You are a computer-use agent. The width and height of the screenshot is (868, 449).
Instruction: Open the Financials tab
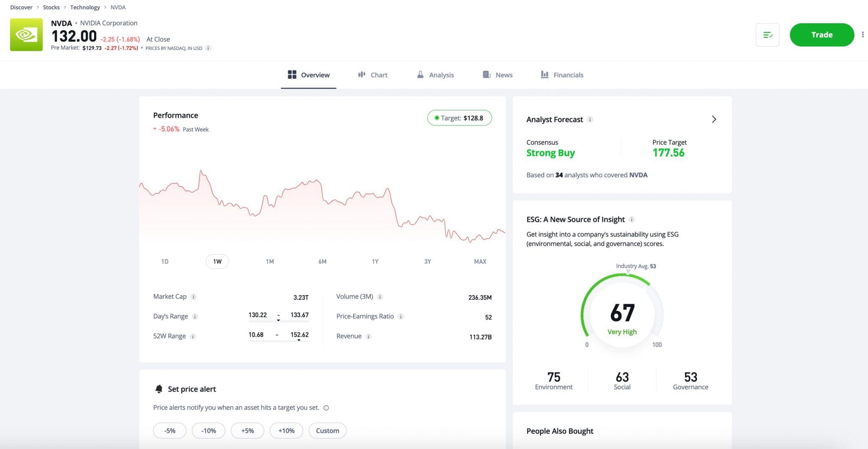562,75
